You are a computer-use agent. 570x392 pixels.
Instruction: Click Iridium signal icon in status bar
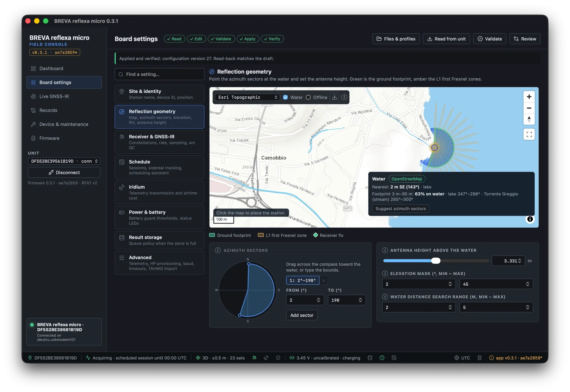click(x=266, y=358)
